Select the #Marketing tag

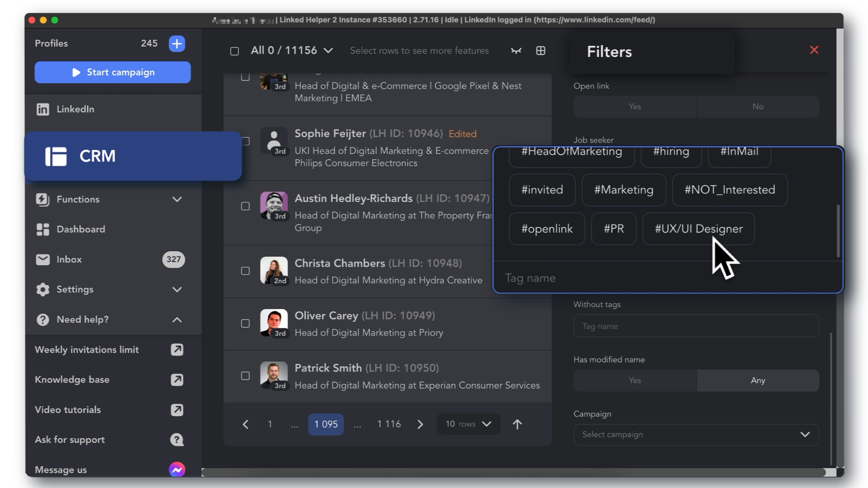point(624,190)
